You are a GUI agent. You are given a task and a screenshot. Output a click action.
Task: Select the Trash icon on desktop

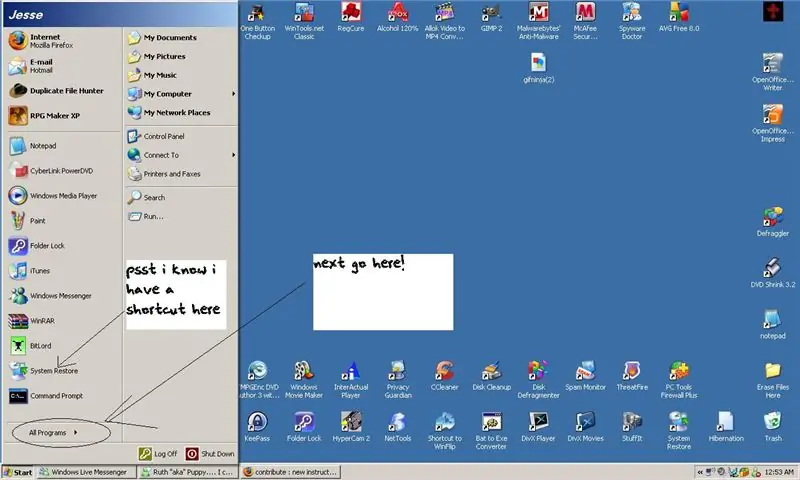(x=772, y=427)
